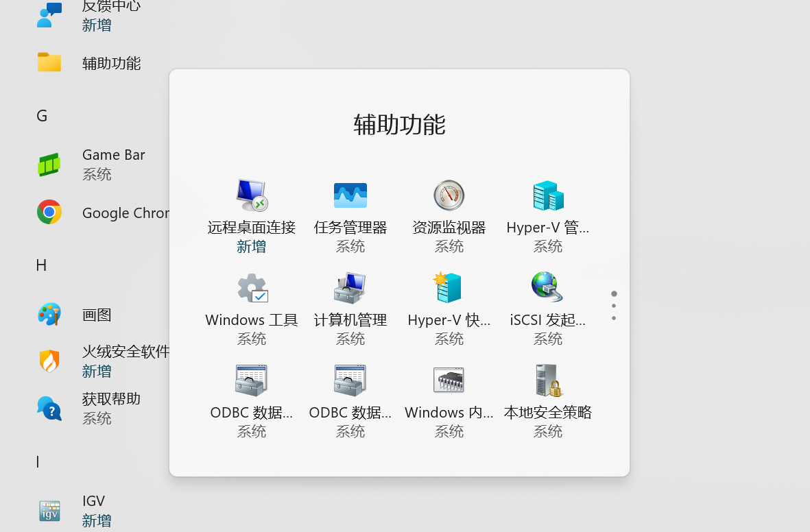Open the 画图 paint icon

[x=49, y=314]
